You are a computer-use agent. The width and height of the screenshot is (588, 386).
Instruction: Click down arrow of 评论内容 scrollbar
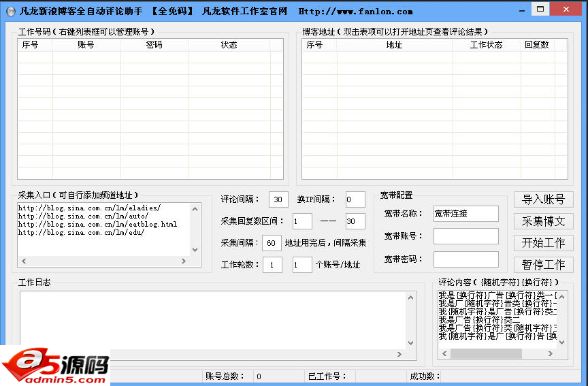(x=561, y=342)
